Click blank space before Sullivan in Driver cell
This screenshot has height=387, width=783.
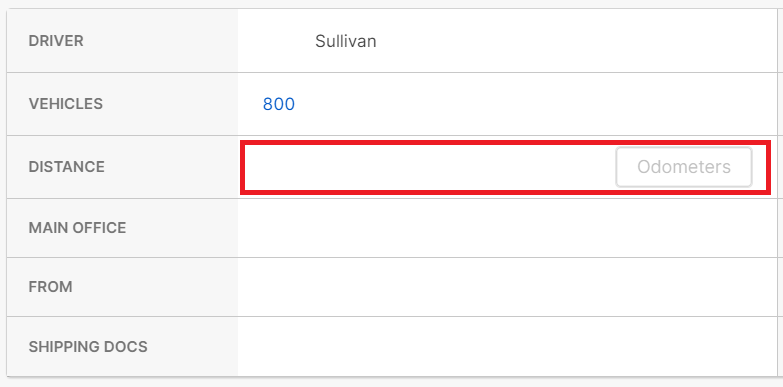point(277,41)
